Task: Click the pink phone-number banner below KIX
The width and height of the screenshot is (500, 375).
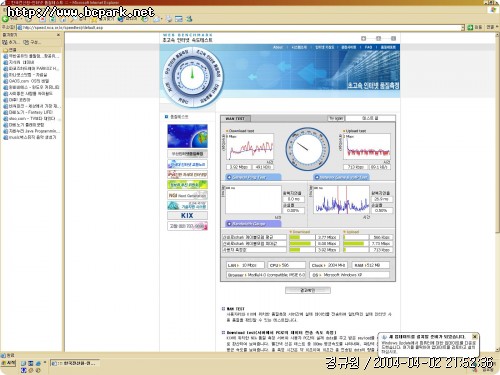Action: (187, 226)
